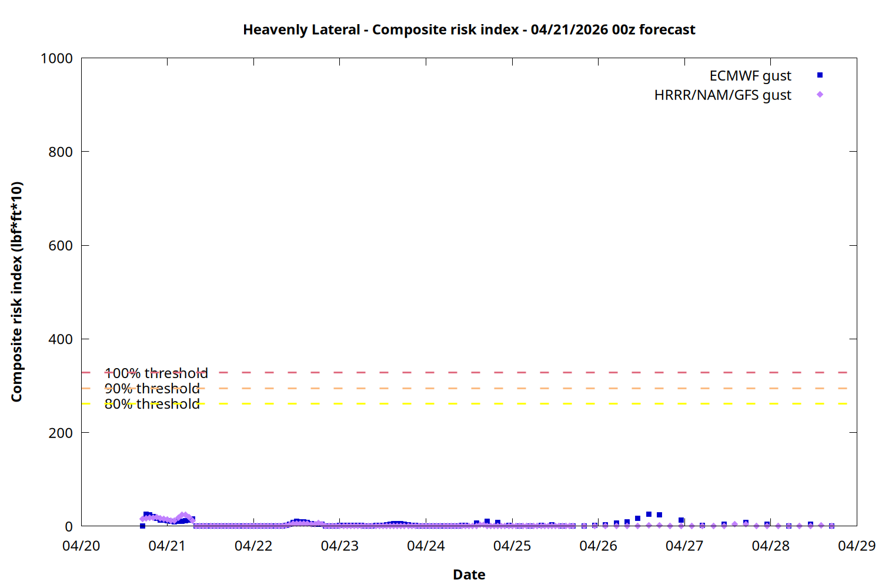882x588 pixels.
Task: Click the 200 y-axis tick label
Action: point(61,433)
